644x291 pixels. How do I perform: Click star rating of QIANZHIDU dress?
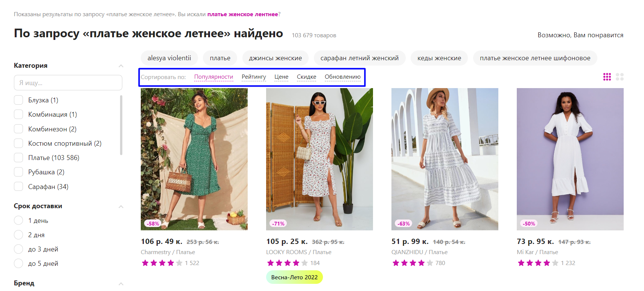[413, 263]
